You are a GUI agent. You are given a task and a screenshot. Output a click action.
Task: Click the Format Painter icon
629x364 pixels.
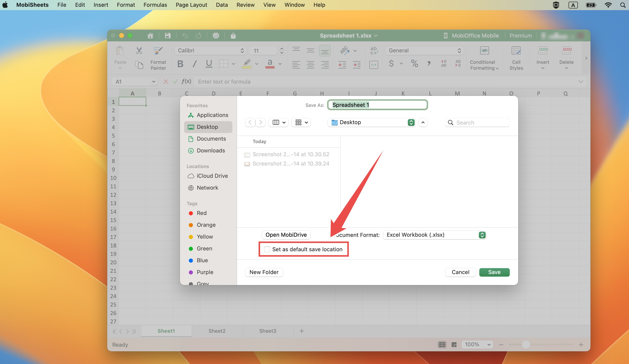click(158, 51)
